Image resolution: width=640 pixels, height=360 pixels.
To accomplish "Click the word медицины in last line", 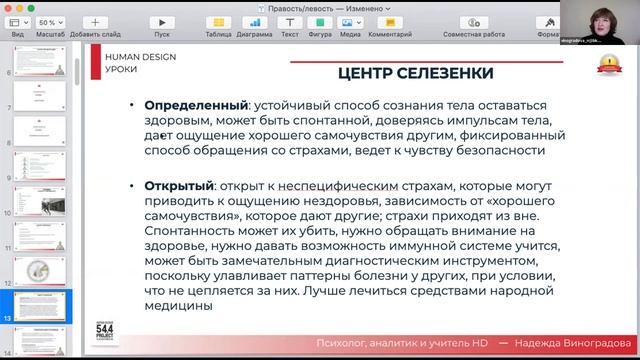I will (178, 306).
